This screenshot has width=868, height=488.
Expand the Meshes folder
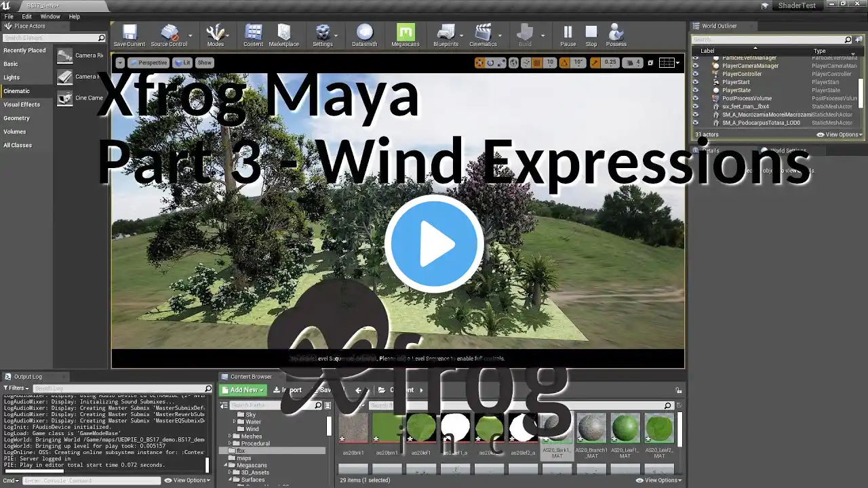pos(230,436)
